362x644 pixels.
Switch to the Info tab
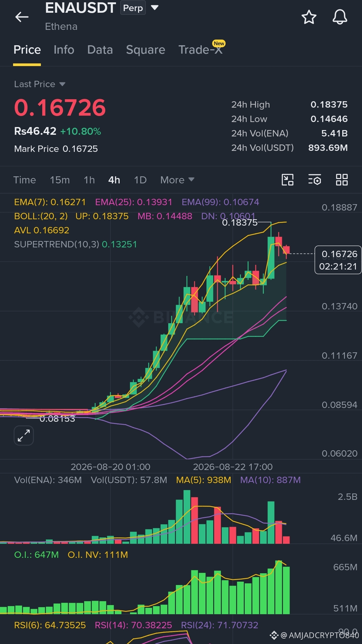(64, 50)
